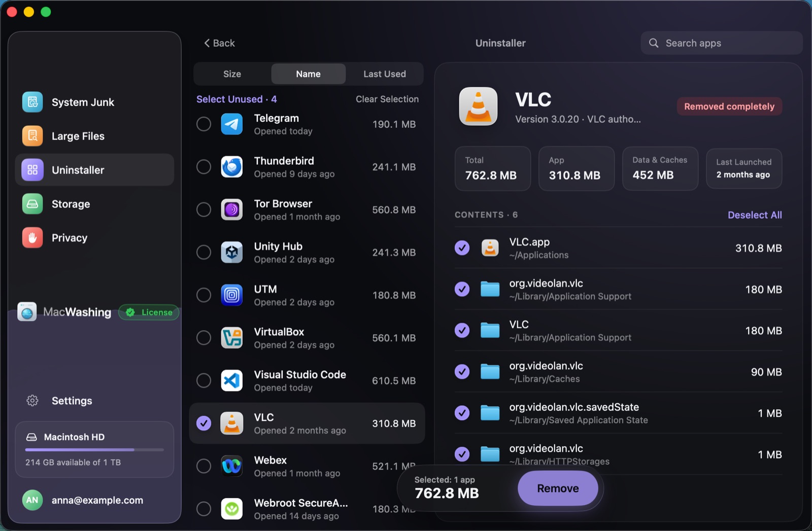Click the Thunderbird app icon
Screen dimensions: 812x531
(x=232, y=167)
